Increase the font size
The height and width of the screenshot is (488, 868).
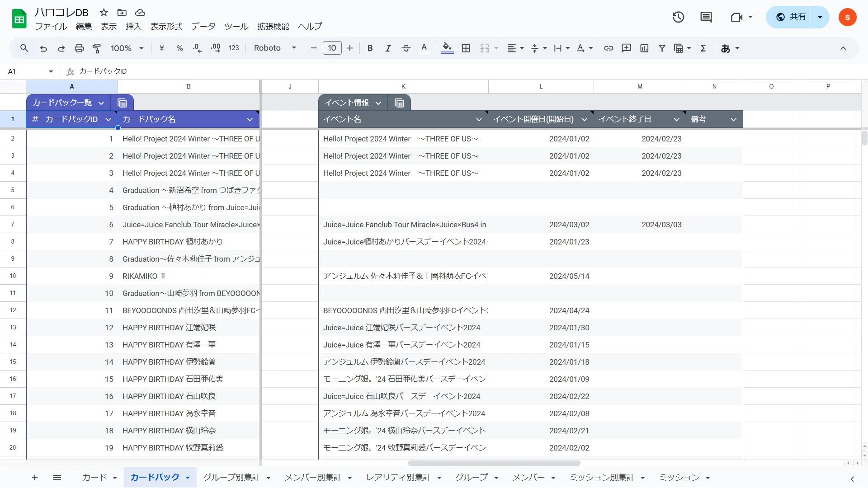coord(349,48)
